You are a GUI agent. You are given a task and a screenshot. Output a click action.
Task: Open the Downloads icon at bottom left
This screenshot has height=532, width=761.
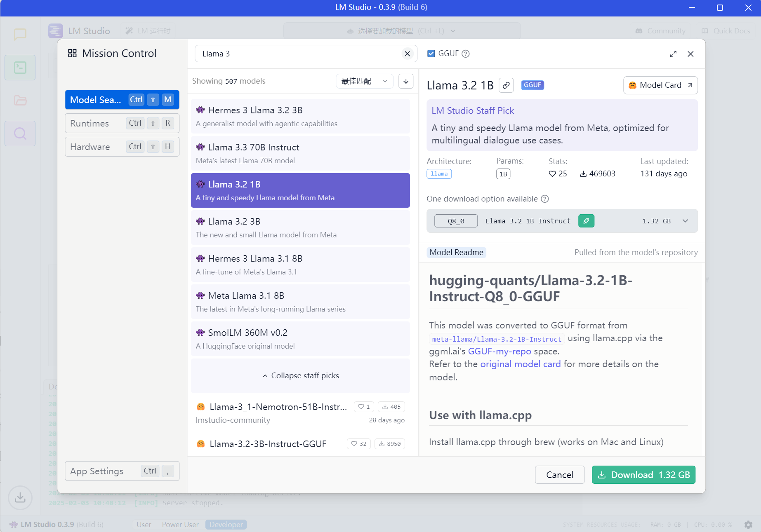pyautogui.click(x=20, y=498)
